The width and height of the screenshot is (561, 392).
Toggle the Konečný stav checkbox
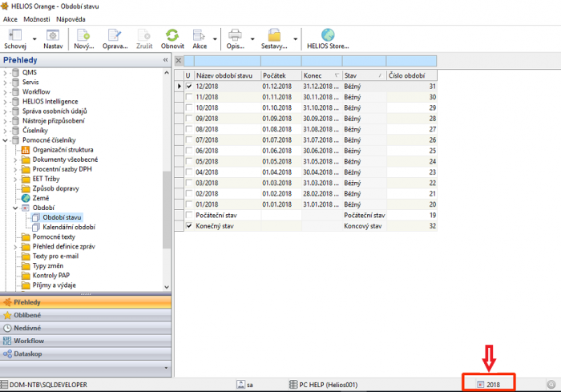pos(189,226)
